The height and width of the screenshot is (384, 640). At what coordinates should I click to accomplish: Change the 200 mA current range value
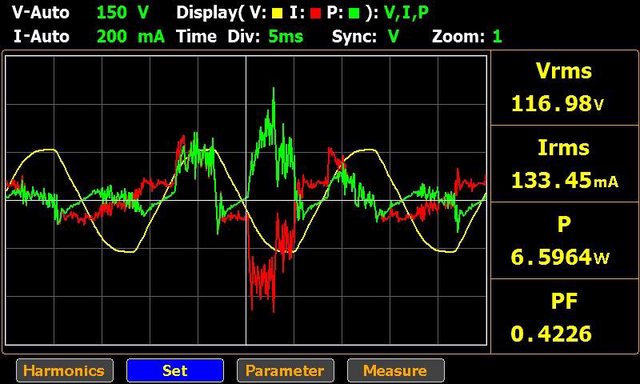pos(131,37)
